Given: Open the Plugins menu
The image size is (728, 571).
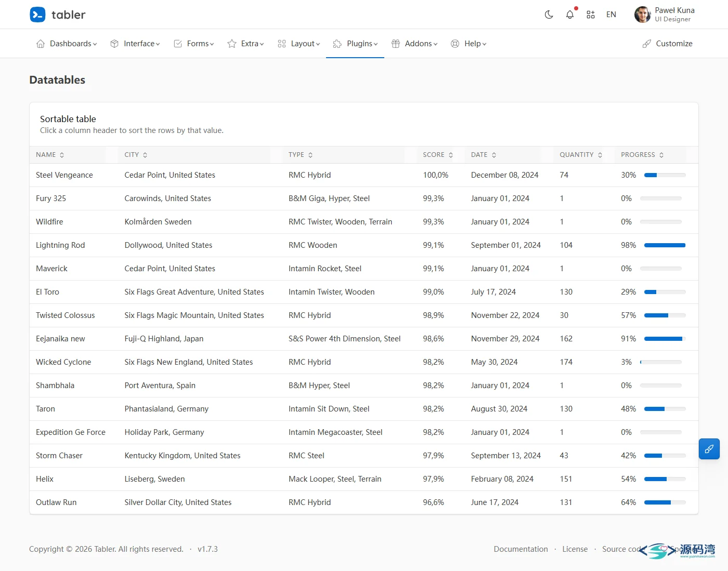Looking at the screenshot, I should click(355, 44).
